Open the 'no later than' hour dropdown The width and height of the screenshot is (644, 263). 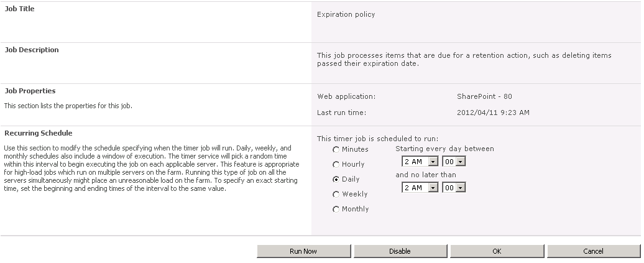click(x=420, y=187)
